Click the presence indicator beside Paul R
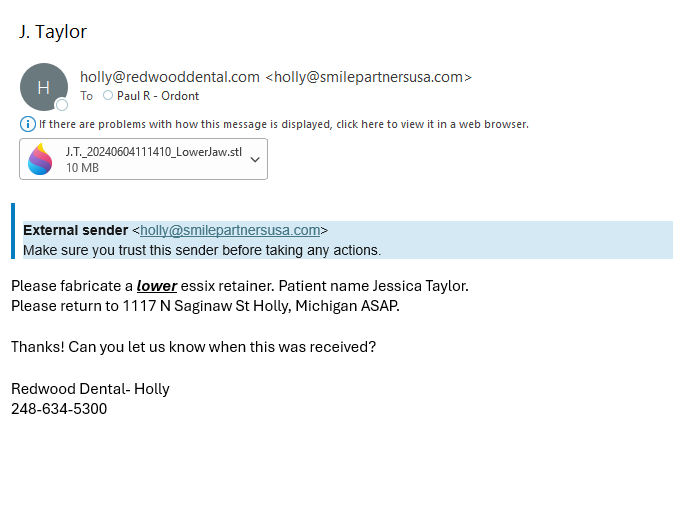The width and height of the screenshot is (673, 524). point(108,96)
